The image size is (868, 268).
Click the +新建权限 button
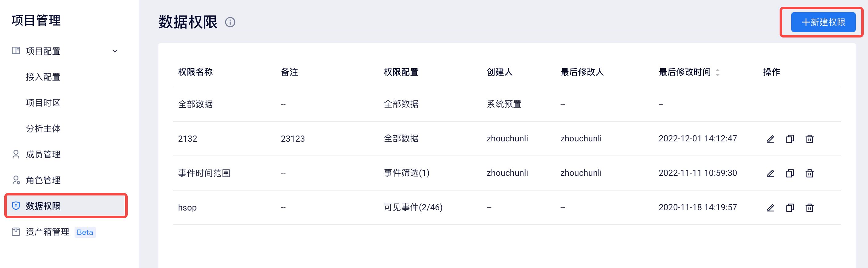823,22
